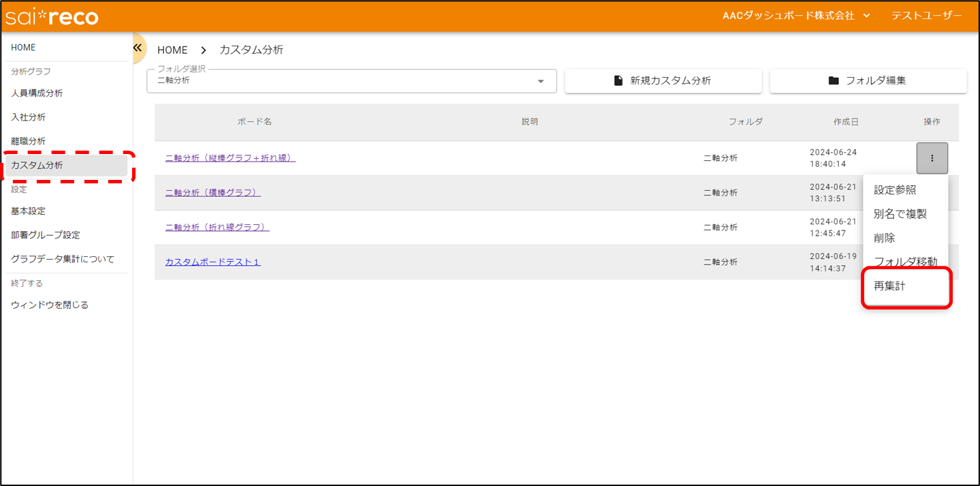The image size is (980, 486).
Task: Open カスタムボードテスト１ link
Action: (x=212, y=262)
